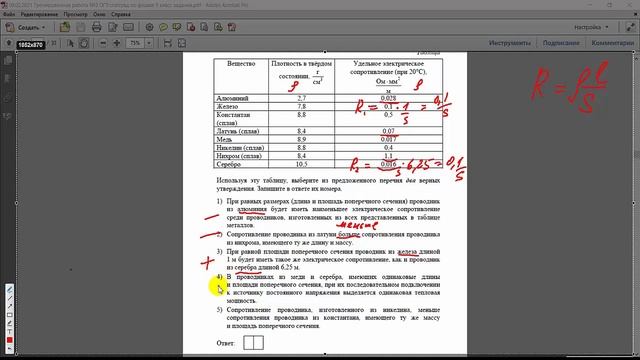Select the text T tool in annotation palette
The width and height of the screenshot is (640, 360).
pos(10,331)
